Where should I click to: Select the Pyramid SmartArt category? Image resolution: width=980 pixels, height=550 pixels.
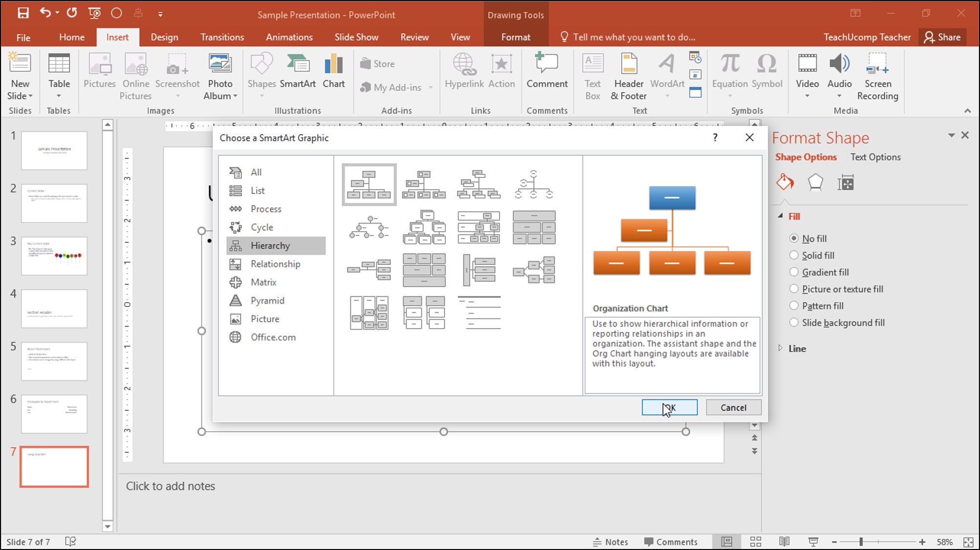(x=267, y=300)
